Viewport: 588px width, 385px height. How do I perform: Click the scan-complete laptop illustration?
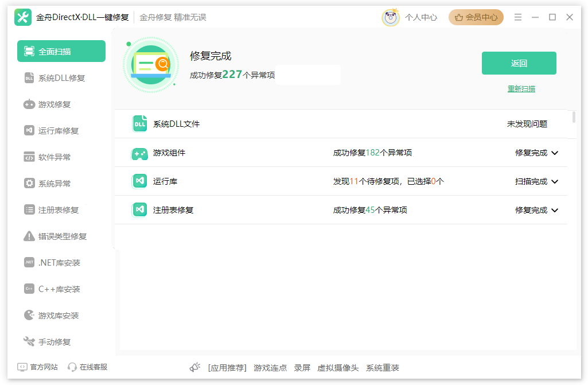(x=151, y=65)
